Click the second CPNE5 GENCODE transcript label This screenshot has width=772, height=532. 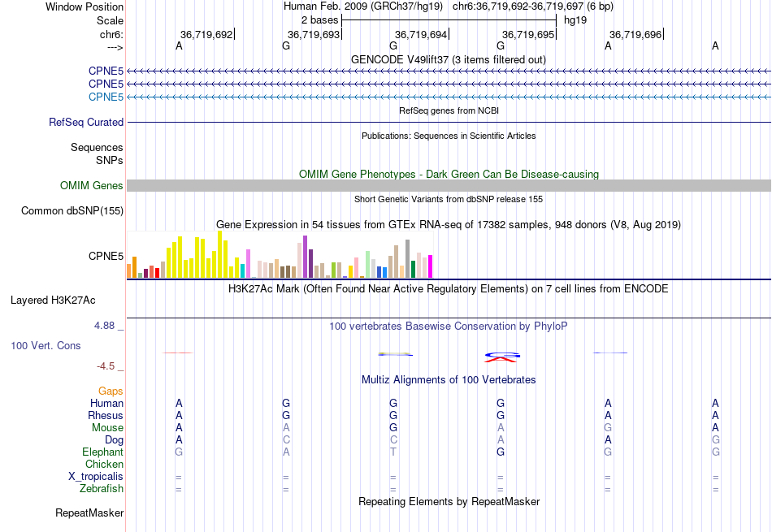(x=106, y=84)
